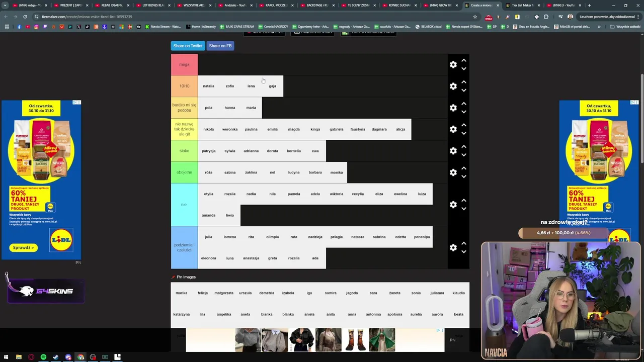Select the natalia name tile
This screenshot has height=362, width=644.
pyautogui.click(x=208, y=86)
